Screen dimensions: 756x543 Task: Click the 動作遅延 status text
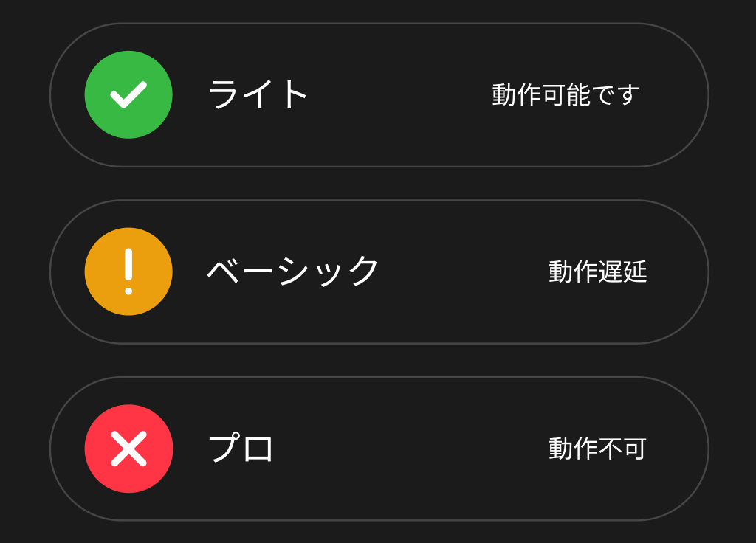(x=598, y=271)
